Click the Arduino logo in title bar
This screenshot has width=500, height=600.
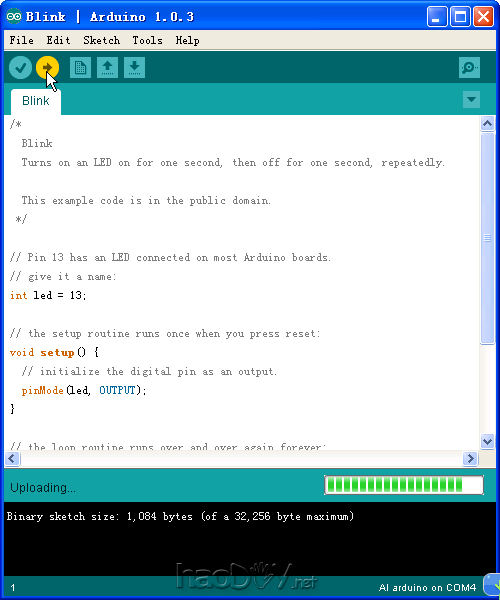tap(14, 17)
